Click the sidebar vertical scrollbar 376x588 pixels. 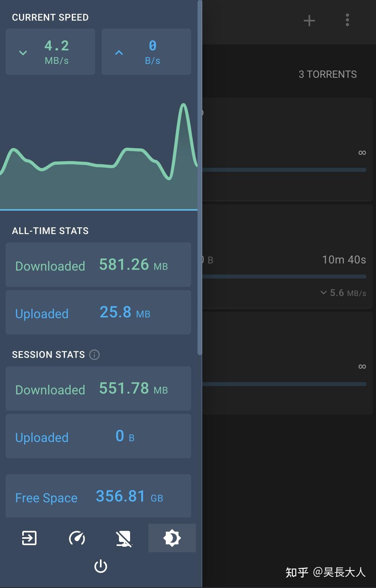[200, 178]
